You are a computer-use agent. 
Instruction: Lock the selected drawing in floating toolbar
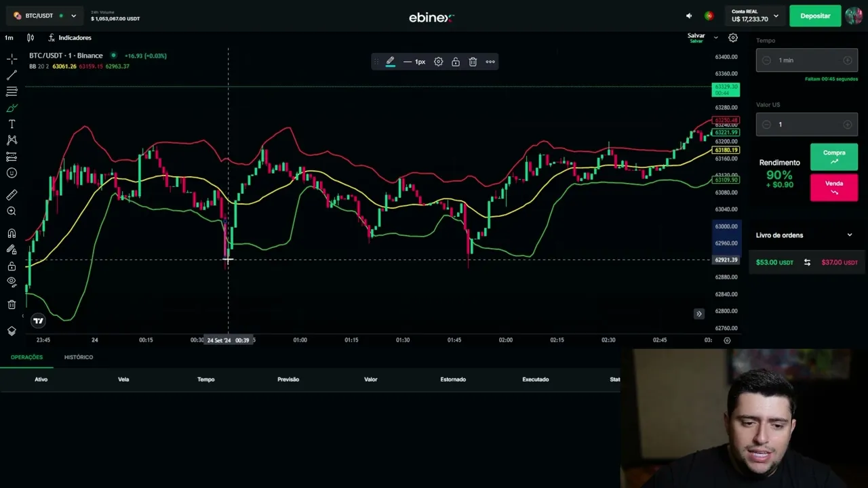456,62
